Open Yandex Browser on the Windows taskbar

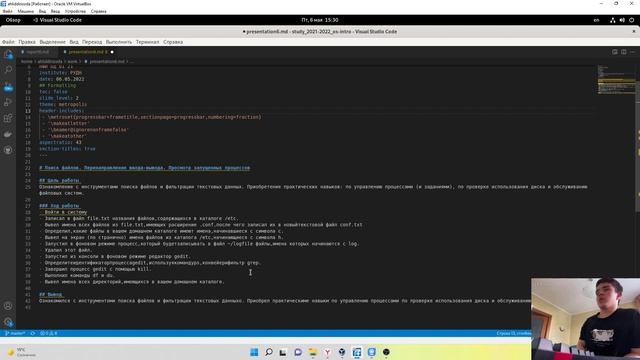[x=327, y=352]
